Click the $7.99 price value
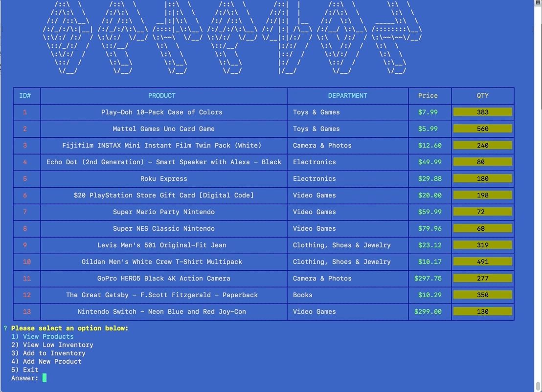 point(428,112)
